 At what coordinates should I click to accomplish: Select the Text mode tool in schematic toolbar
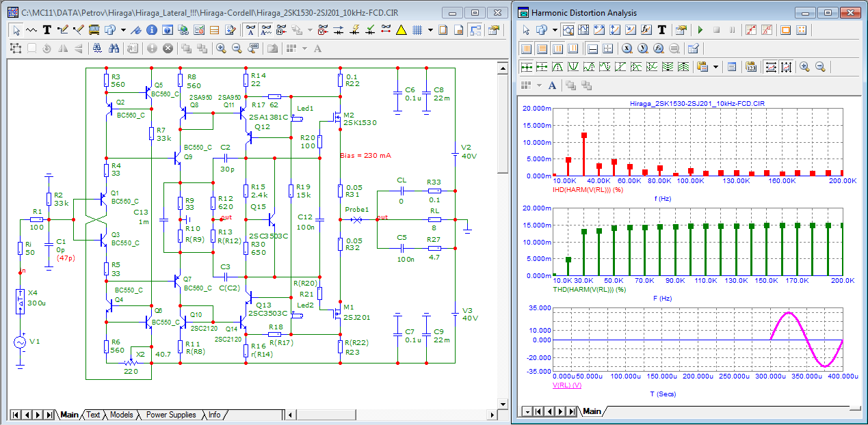[x=47, y=30]
